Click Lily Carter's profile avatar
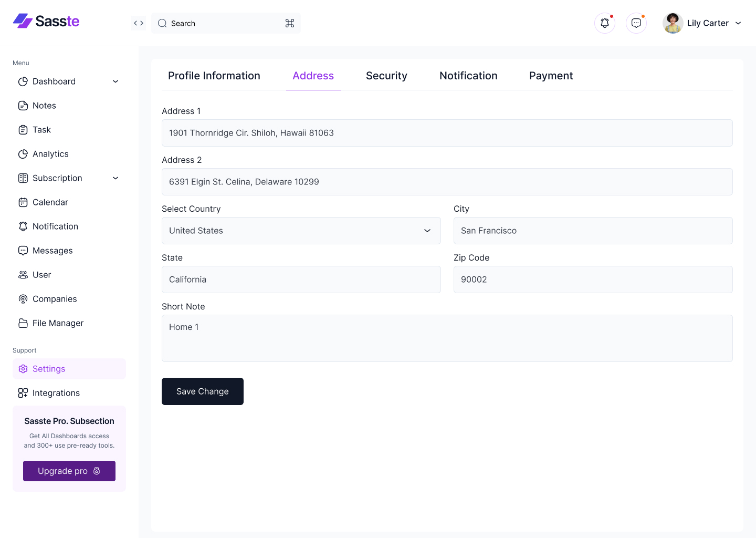 point(673,23)
